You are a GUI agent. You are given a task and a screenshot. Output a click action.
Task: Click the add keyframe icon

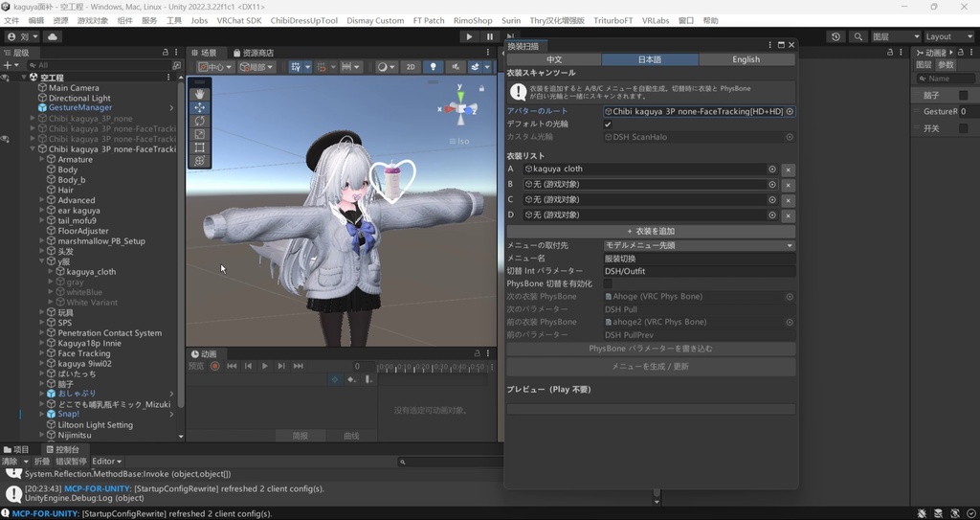tap(351, 380)
